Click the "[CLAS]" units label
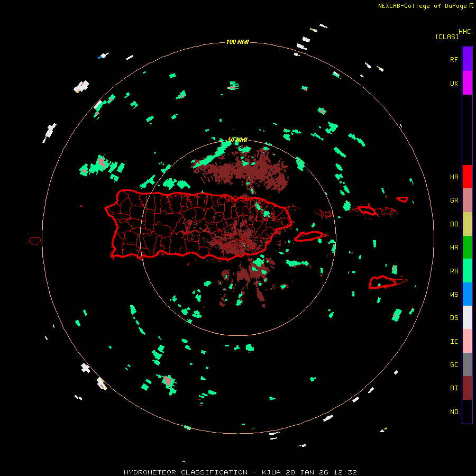This screenshot has height=476, width=476. tap(447, 37)
